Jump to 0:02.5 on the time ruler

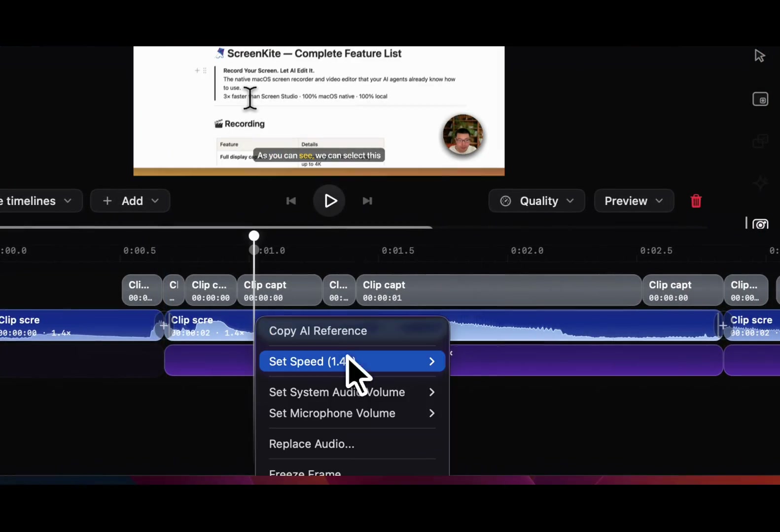click(656, 251)
